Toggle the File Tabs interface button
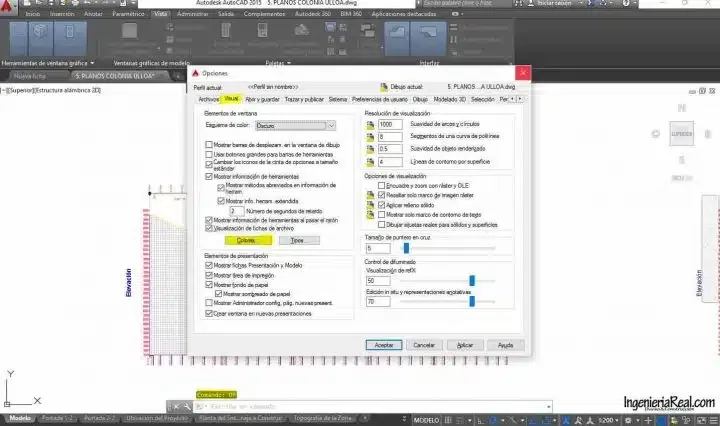 click(x=397, y=39)
